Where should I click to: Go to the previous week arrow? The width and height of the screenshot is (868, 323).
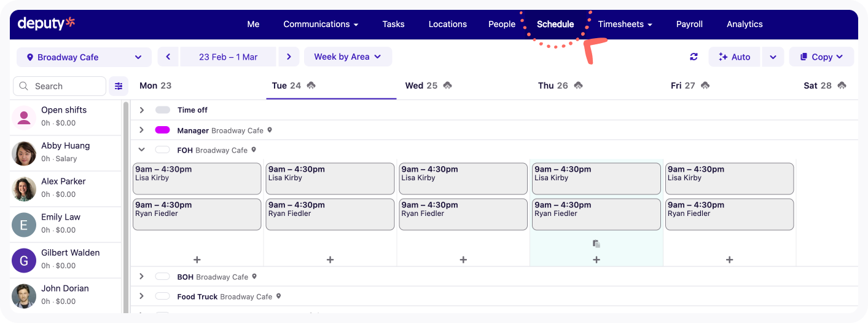(168, 57)
